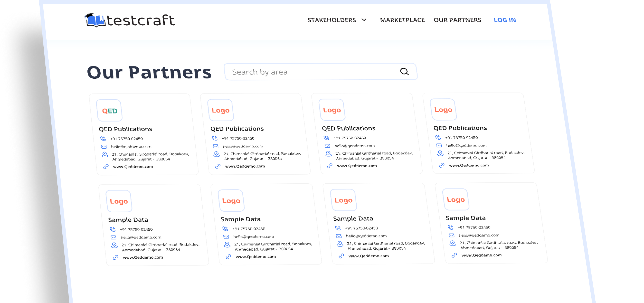Screen dimensions: 644x303
Task: Click phone icon in first Sample Data card
Action: tap(113, 229)
